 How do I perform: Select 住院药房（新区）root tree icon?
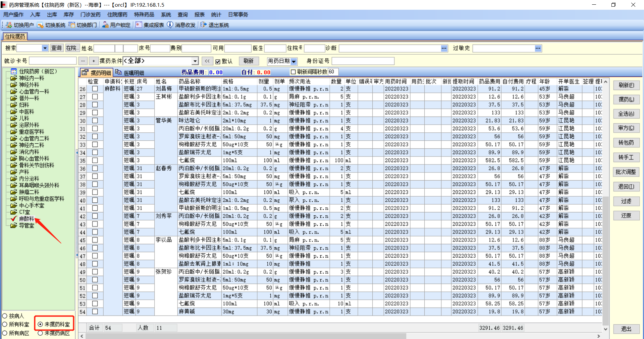coord(14,71)
